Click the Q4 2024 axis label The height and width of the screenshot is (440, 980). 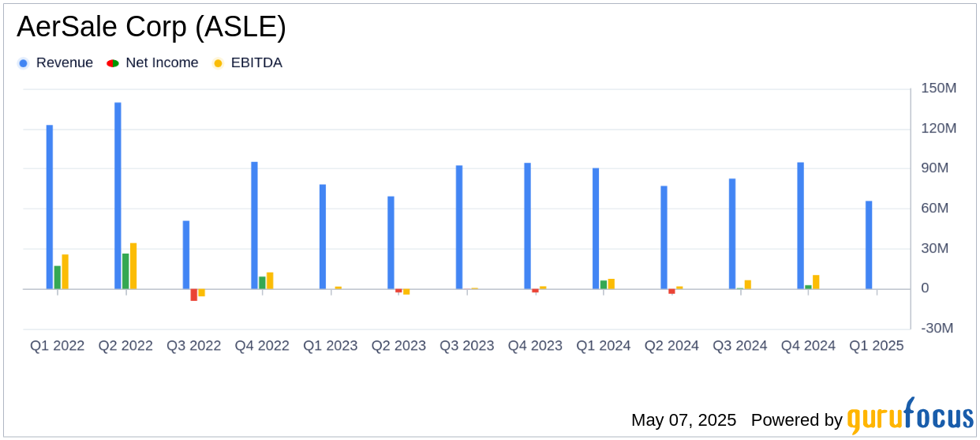(808, 346)
